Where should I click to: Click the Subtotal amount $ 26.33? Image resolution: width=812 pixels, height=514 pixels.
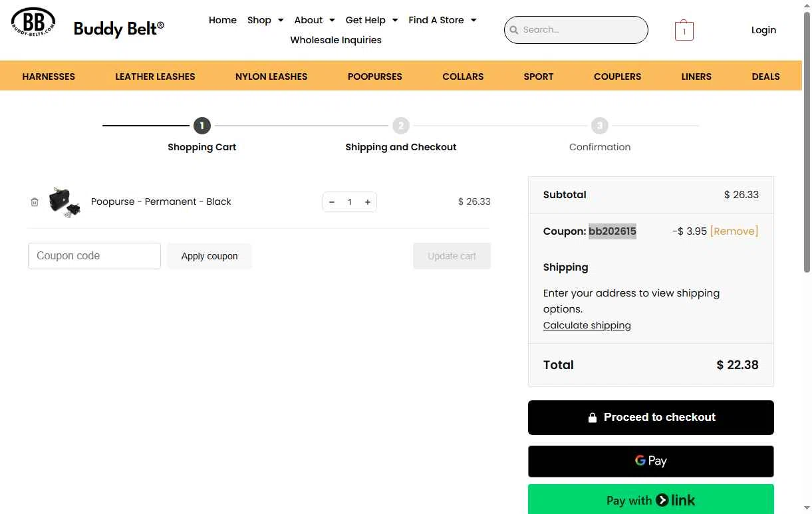[742, 195]
